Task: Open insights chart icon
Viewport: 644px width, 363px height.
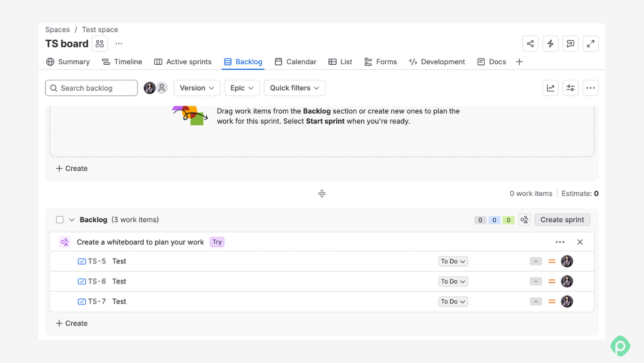Action: (x=550, y=88)
